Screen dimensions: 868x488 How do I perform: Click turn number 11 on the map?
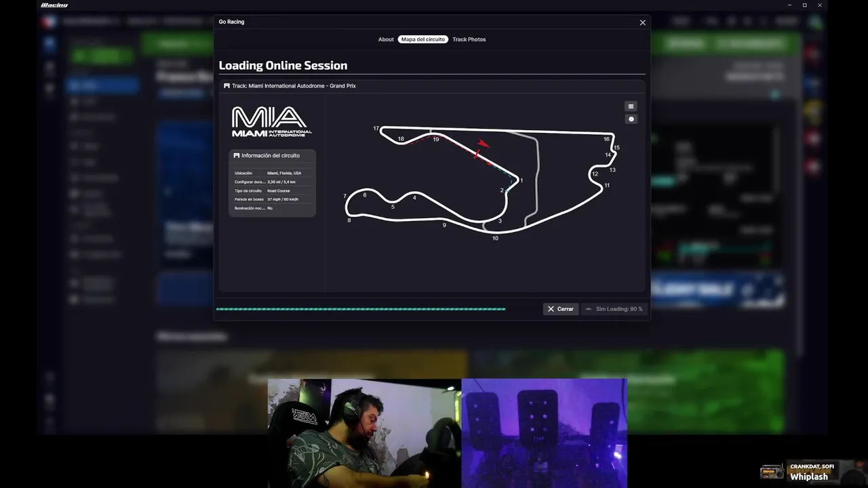pos(607,186)
